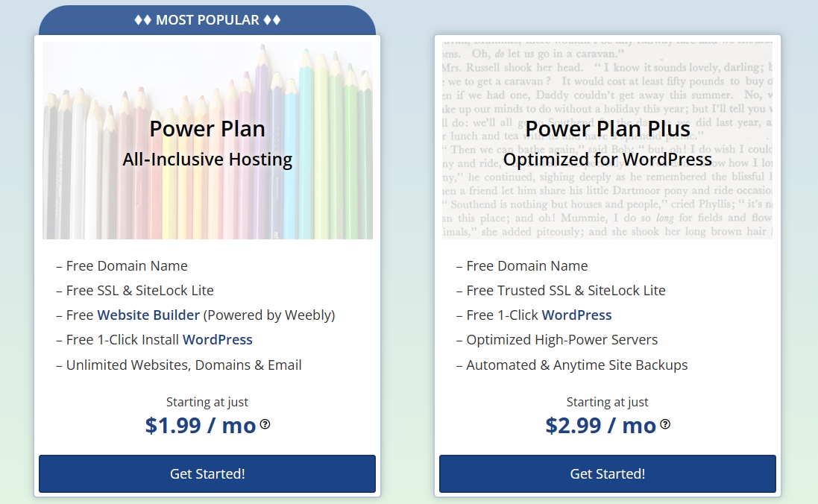Click Automated & Anytime Site Backups item
This screenshot has height=504, width=818.
[x=576, y=365]
